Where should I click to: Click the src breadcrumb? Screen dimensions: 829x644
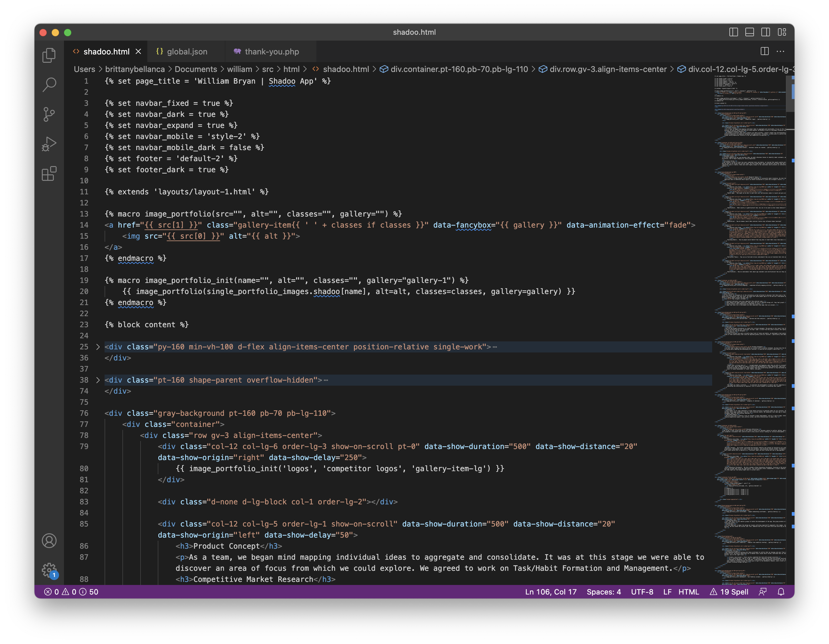tap(268, 69)
